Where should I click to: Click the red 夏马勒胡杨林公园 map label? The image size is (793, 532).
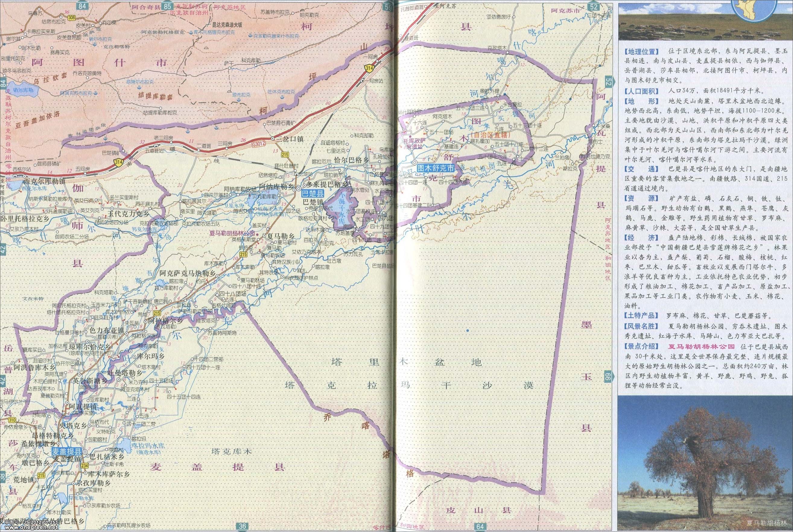[x=233, y=233]
